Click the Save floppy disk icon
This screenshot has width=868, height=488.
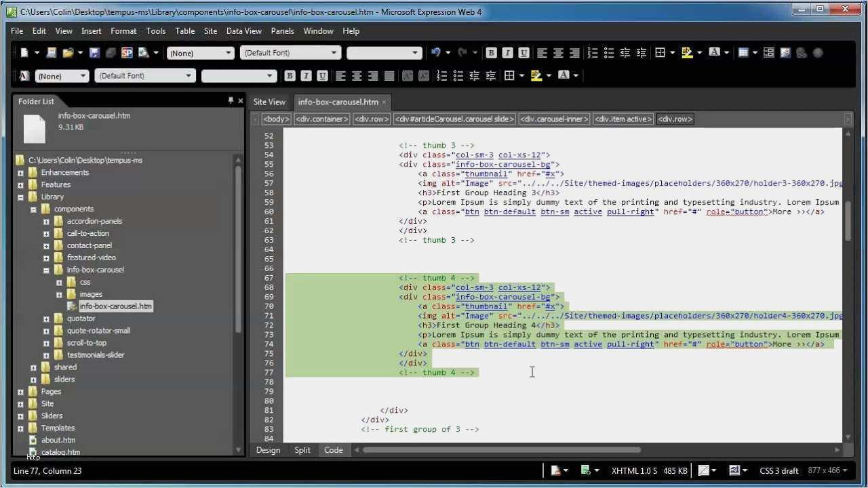(x=94, y=53)
